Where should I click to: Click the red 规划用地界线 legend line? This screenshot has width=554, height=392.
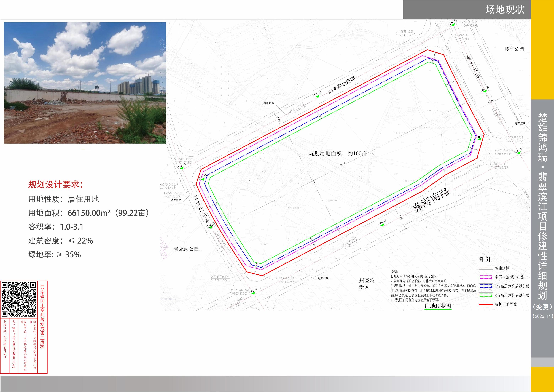(486, 305)
